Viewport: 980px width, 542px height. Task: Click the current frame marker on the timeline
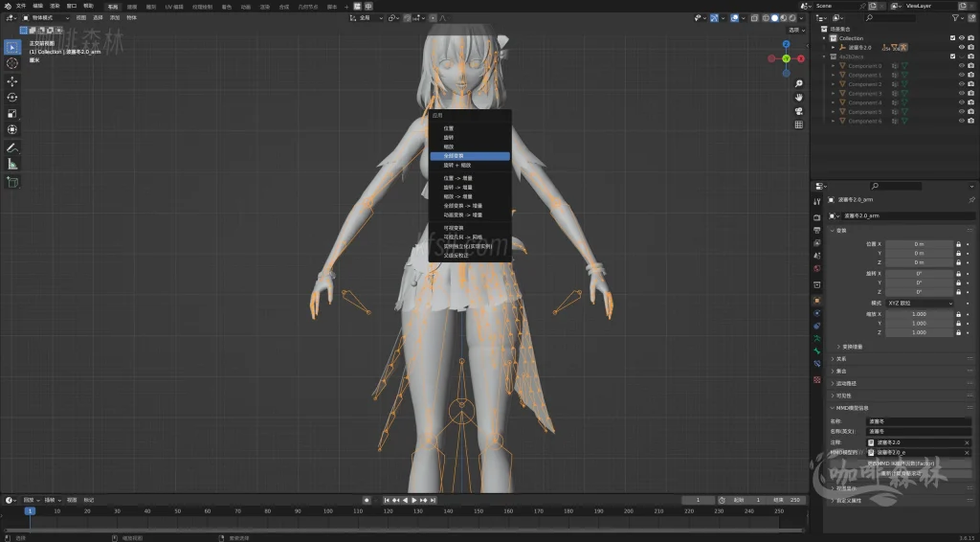point(30,510)
